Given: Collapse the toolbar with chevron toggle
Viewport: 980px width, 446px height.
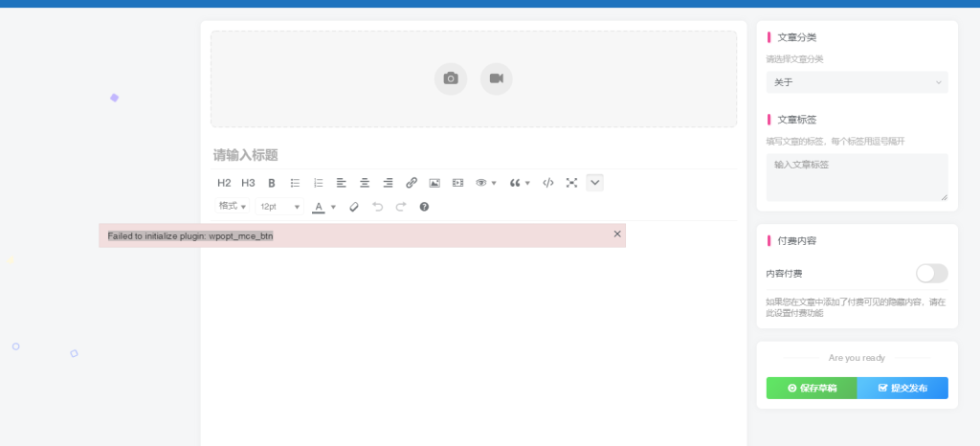Looking at the screenshot, I should 594,183.
